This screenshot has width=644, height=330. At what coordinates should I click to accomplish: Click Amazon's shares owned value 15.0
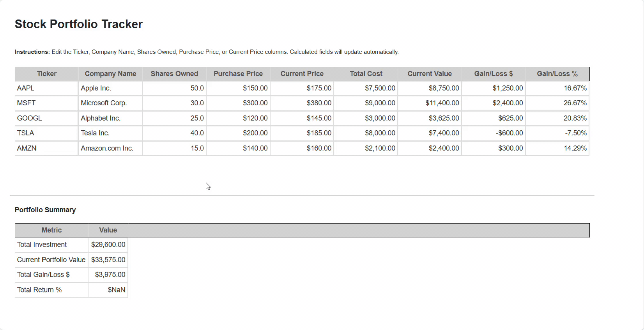point(174,148)
